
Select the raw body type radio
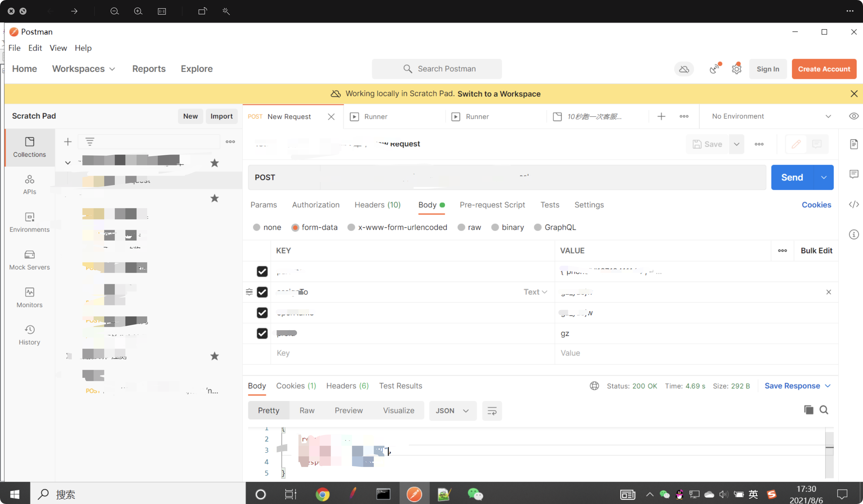pyautogui.click(x=461, y=228)
